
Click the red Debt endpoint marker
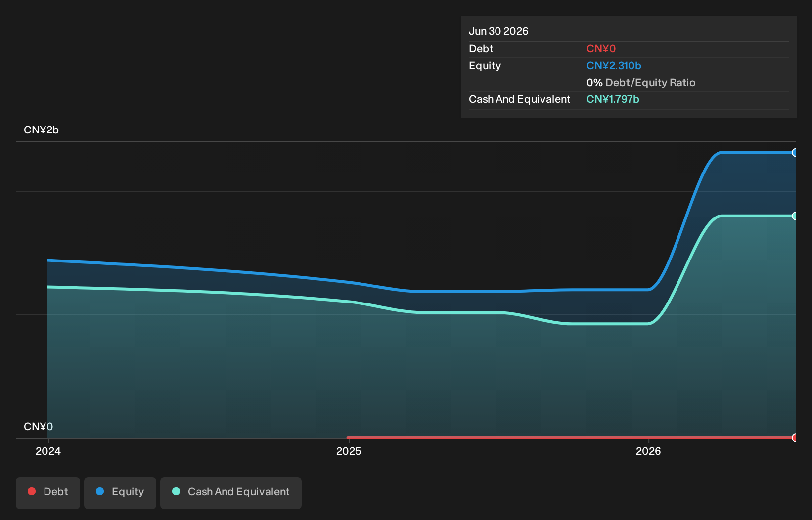(795, 438)
